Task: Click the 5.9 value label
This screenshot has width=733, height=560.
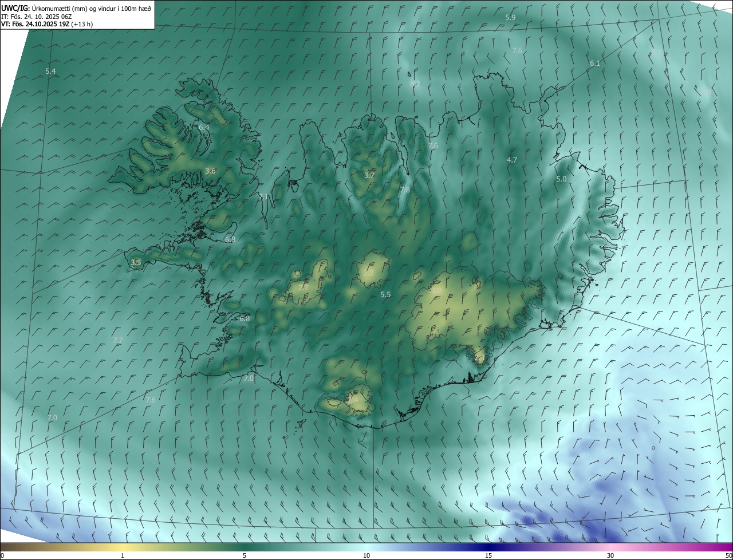Action: click(510, 18)
